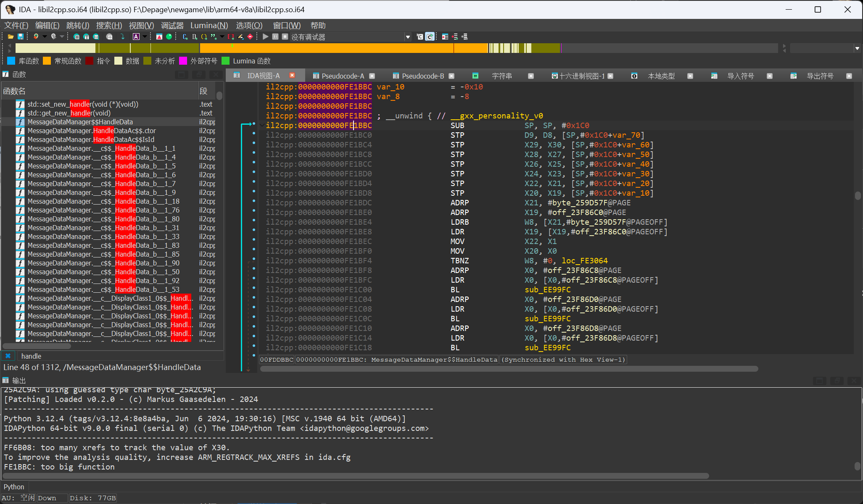Close the Pseudocode-A tab
This screenshot has height=504, width=863.
[372, 76]
